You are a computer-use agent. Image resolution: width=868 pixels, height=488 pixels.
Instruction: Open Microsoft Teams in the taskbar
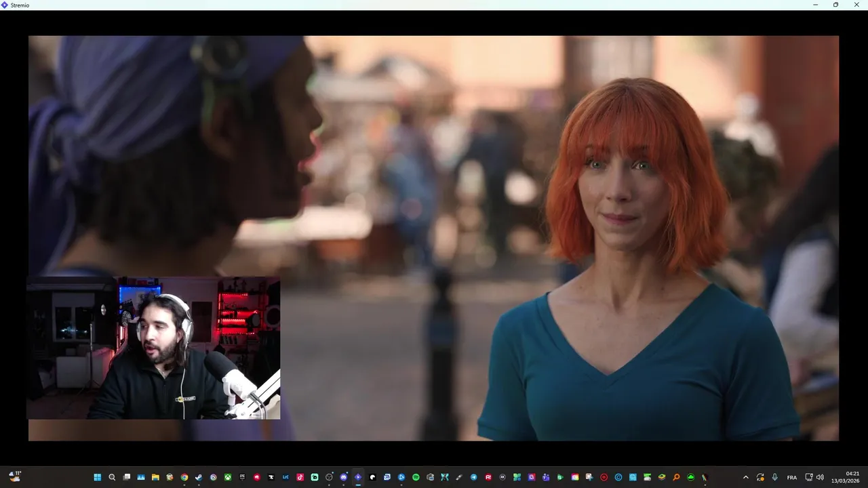[x=546, y=477]
